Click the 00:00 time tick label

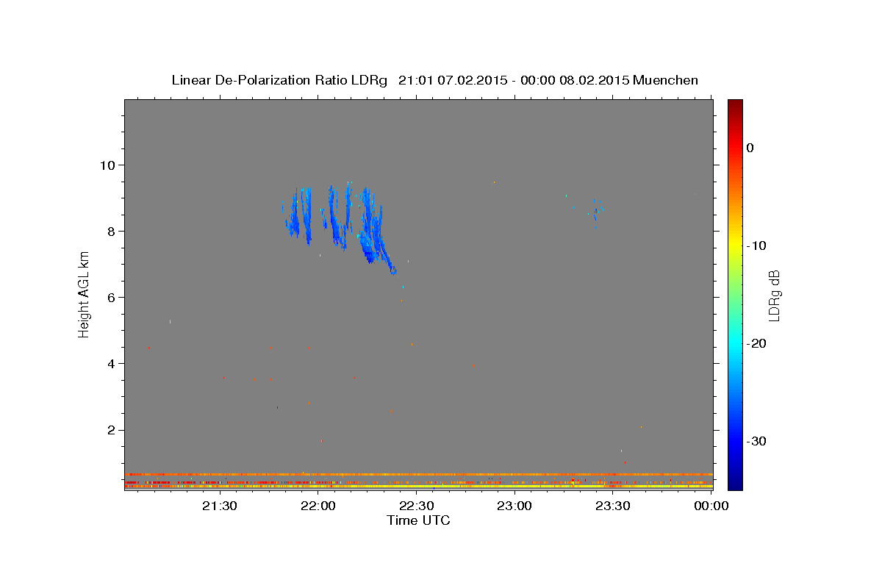click(x=711, y=506)
